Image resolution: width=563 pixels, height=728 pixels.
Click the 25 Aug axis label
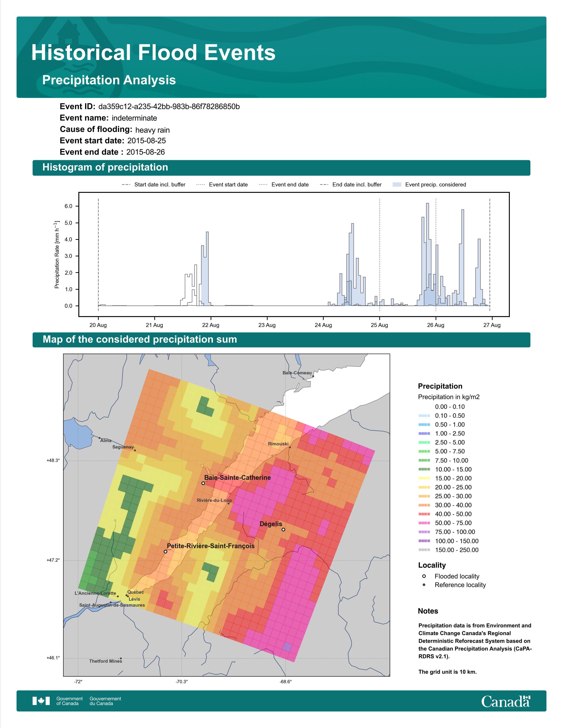click(x=380, y=325)
